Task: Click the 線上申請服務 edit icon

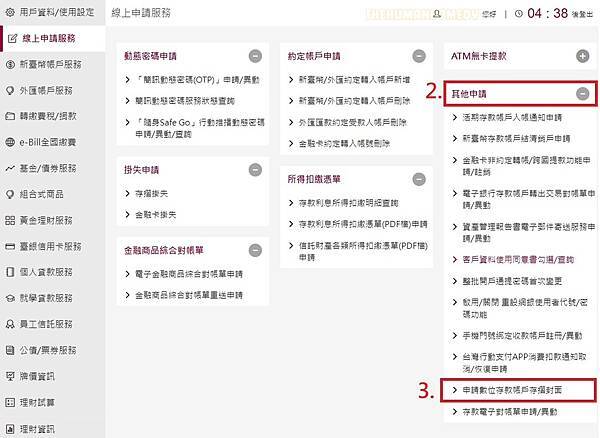Action: pos(12,38)
